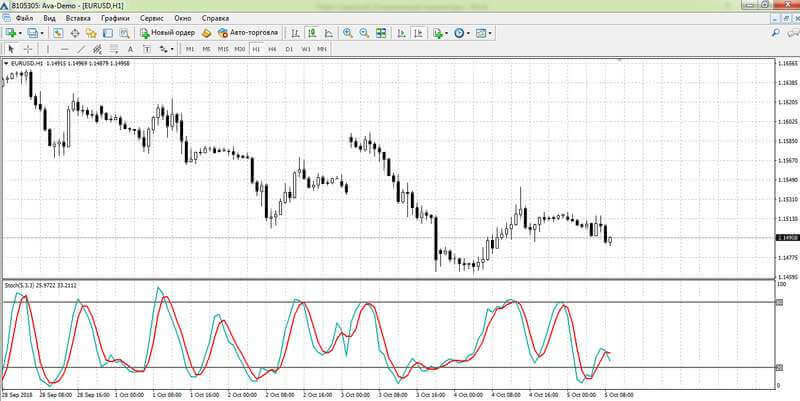Click the Stoch(5,3,3) indicator label
Viewport: 800px width, 401px height.
tap(41, 285)
